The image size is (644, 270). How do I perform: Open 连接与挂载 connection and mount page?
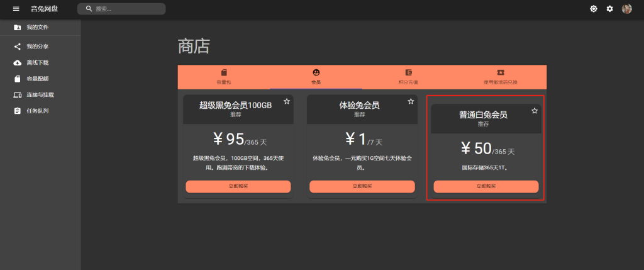click(40, 95)
